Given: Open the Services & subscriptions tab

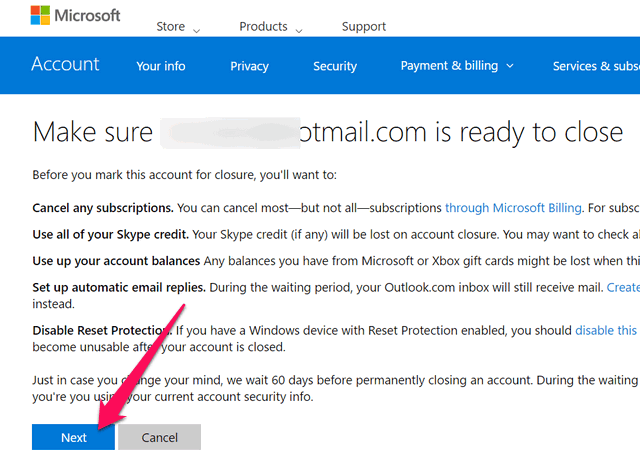Looking at the screenshot, I should (x=596, y=66).
